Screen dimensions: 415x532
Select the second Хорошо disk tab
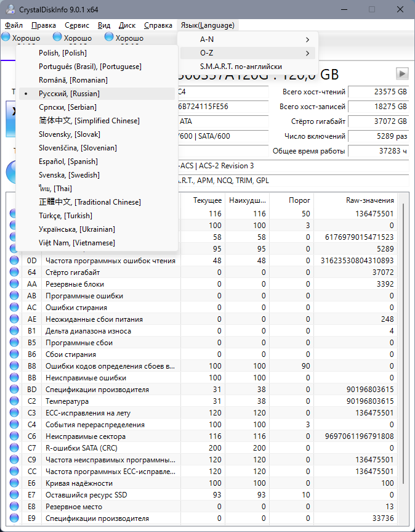tap(73, 38)
